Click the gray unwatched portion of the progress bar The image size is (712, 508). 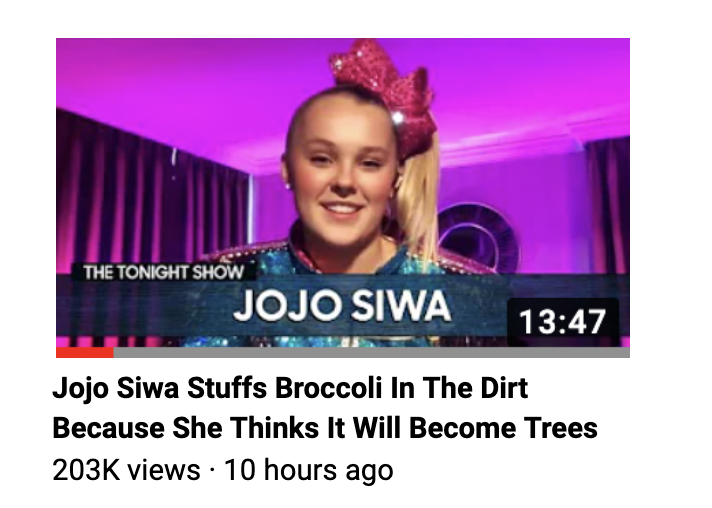coord(371,353)
